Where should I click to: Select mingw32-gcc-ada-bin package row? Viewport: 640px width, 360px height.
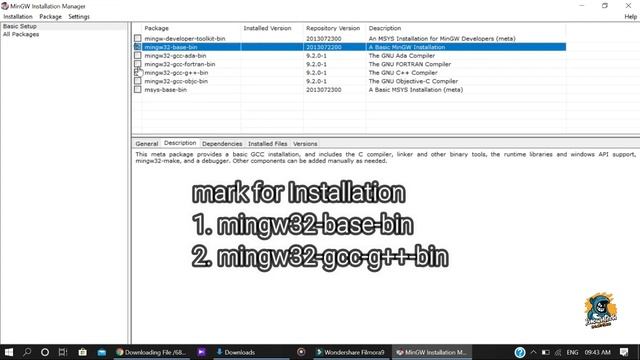[x=350, y=56]
